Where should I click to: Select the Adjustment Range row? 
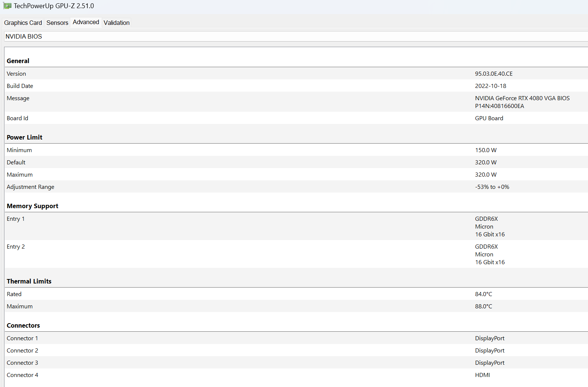click(30, 187)
